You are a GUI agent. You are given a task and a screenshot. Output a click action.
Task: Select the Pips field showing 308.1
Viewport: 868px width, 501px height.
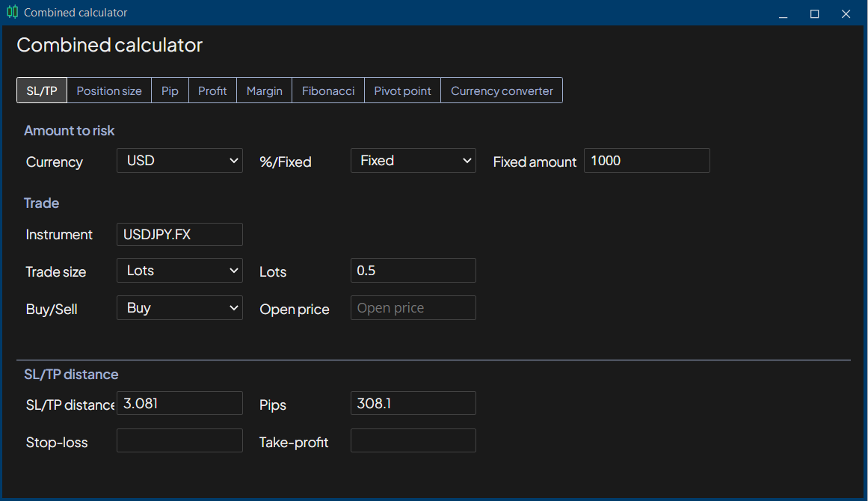pos(413,402)
